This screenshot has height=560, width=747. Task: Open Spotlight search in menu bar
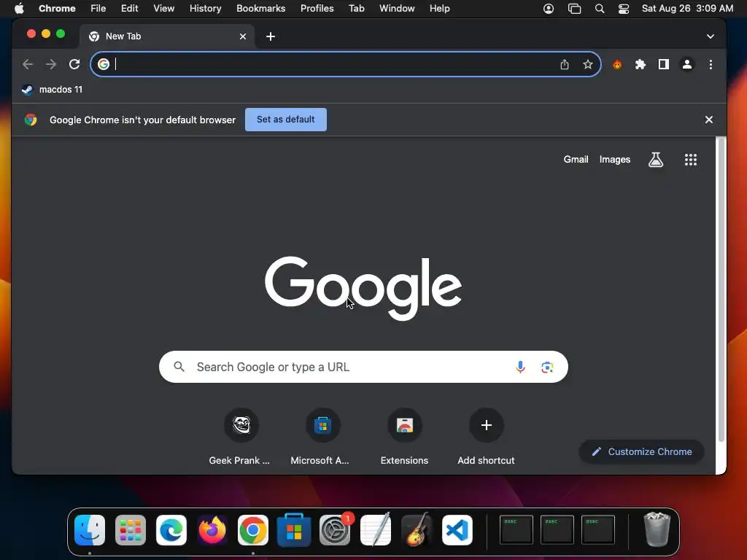tap(600, 9)
